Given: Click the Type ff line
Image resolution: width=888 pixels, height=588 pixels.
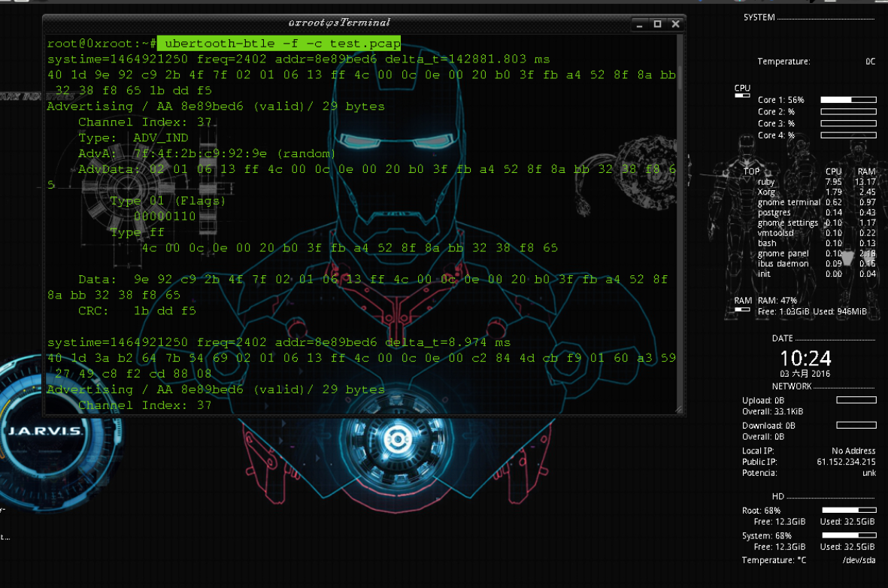Looking at the screenshot, I should point(137,232).
